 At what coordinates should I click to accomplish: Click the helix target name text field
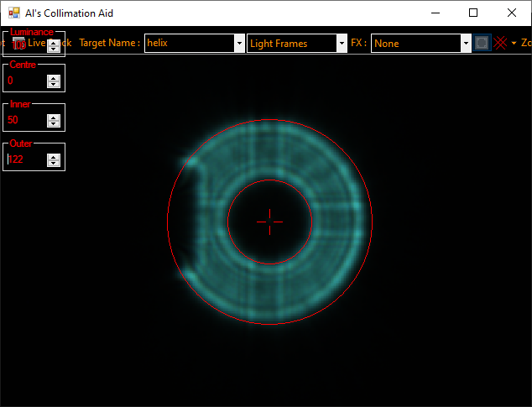[189, 43]
